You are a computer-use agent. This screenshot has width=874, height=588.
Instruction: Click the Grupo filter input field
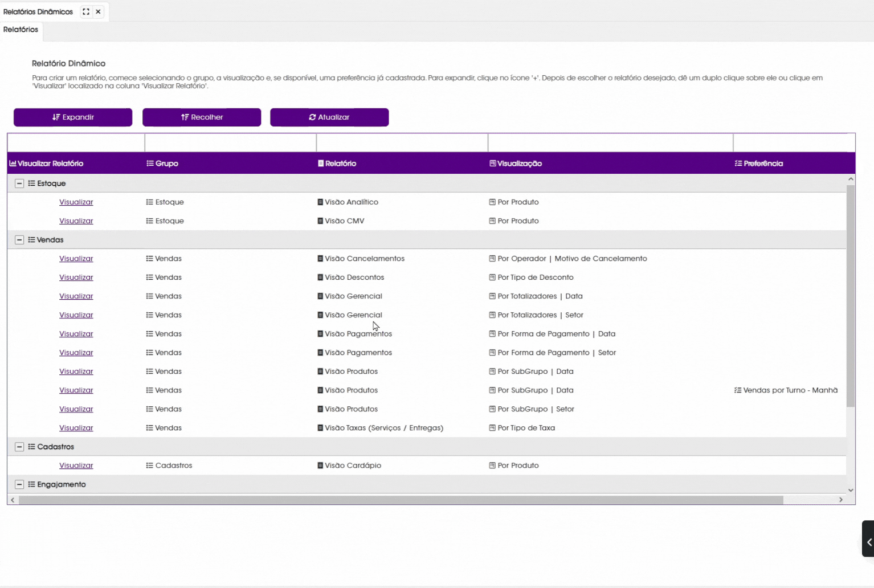click(230, 143)
